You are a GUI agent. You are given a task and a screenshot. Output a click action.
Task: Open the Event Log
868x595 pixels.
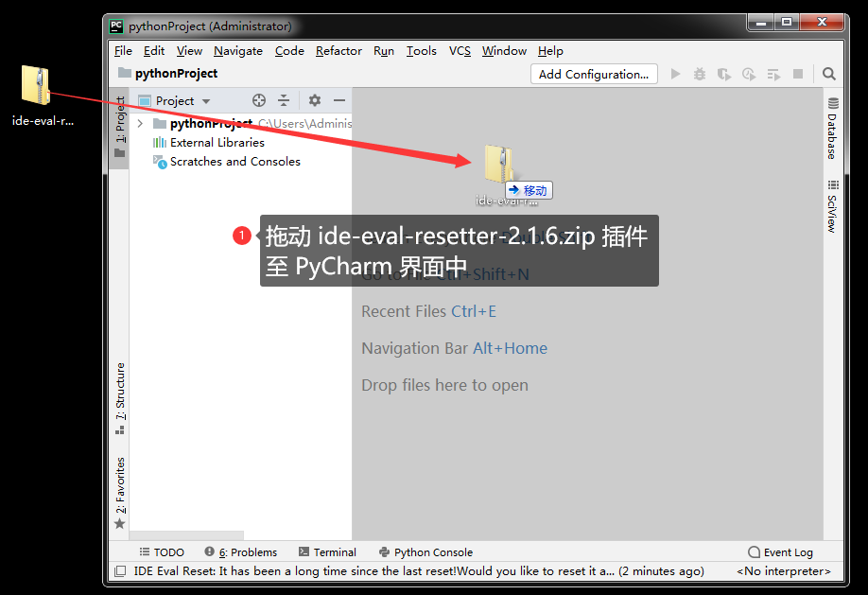click(x=780, y=551)
